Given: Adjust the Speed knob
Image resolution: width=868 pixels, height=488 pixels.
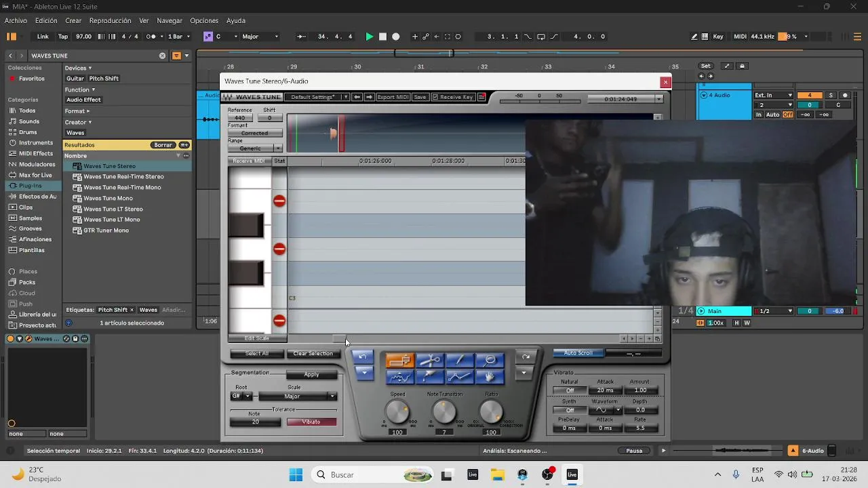Looking at the screenshot, I should 397,411.
